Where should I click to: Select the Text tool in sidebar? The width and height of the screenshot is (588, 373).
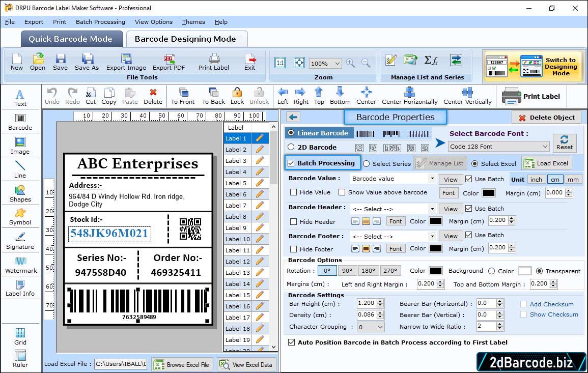click(x=20, y=98)
